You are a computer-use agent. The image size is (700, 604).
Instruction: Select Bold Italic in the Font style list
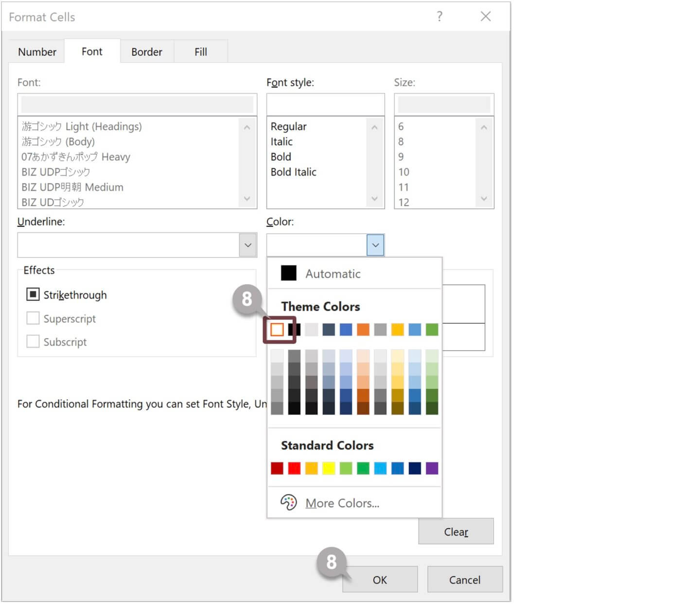point(293,172)
